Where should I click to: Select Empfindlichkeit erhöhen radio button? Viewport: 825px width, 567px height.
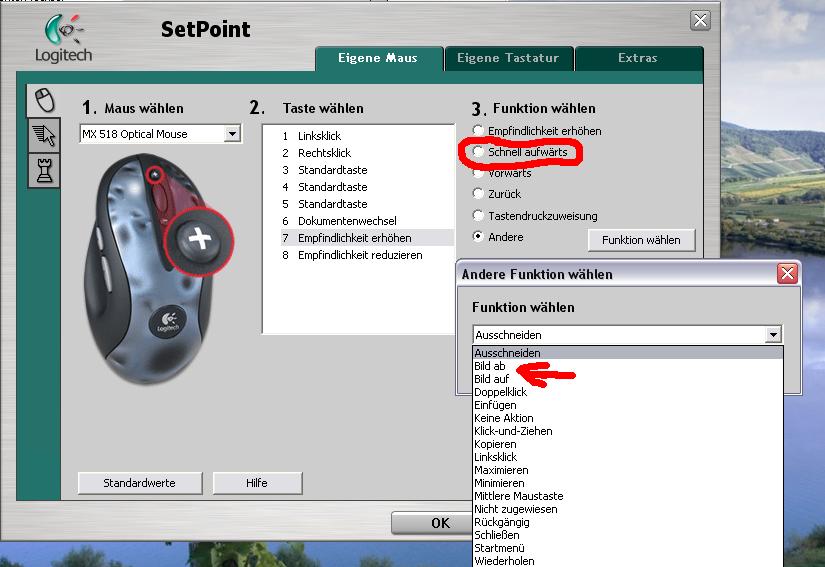coord(478,130)
